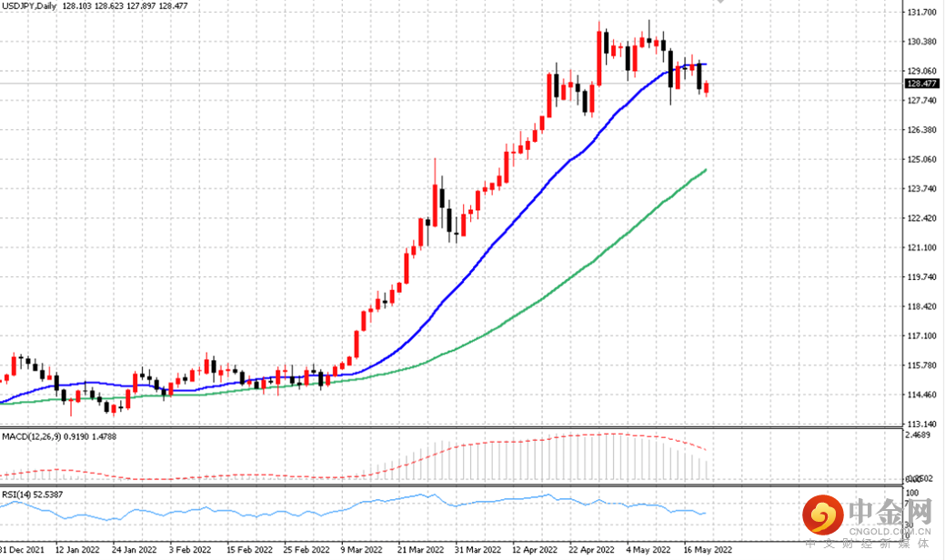
Task: Click the 119.740 price axis label
Action: (x=922, y=277)
